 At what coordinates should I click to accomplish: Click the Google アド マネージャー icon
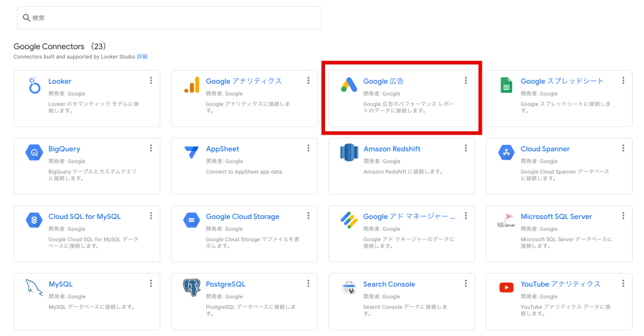349,220
